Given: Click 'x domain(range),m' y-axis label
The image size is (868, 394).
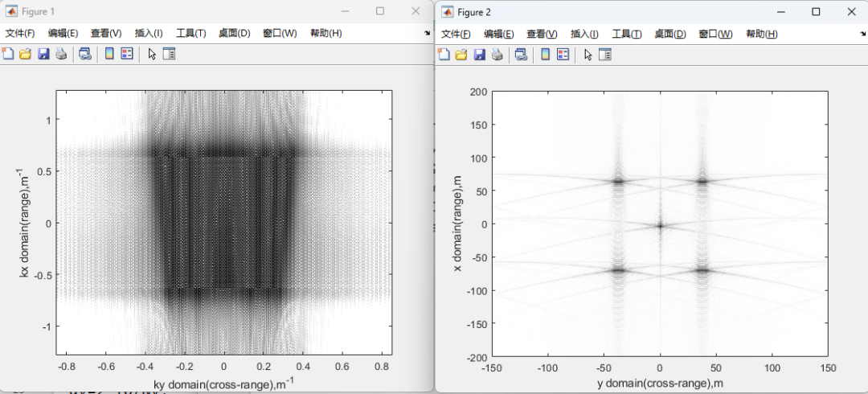Looking at the screenshot, I should coord(458,224).
